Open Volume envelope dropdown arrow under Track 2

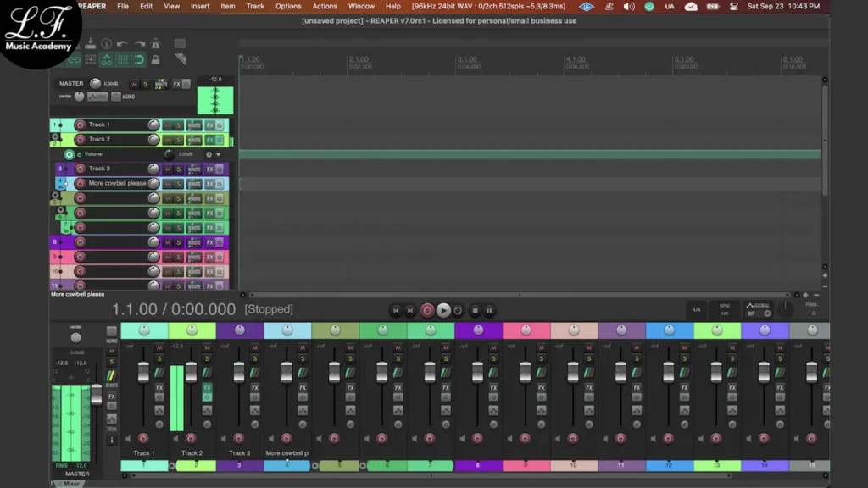tap(218, 155)
